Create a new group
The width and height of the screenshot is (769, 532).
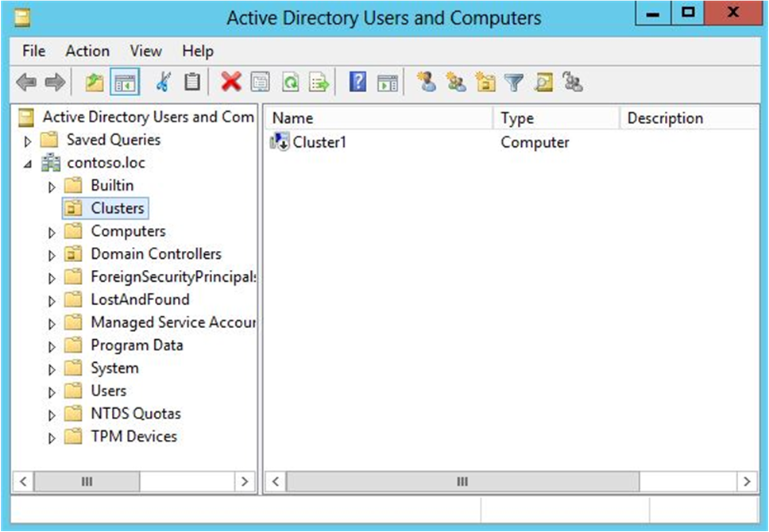pos(456,81)
